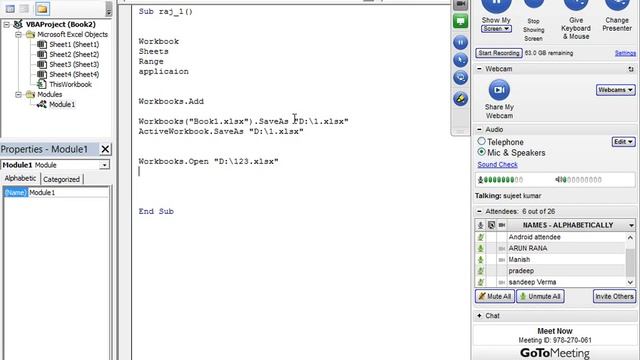Select Sheet4 (Sheet4) in project tree
Screen dimensions: 640x360
tap(74, 74)
